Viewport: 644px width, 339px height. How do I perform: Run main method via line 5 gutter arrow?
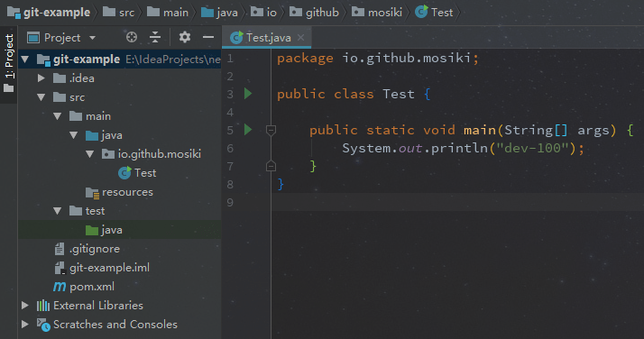[x=248, y=130]
